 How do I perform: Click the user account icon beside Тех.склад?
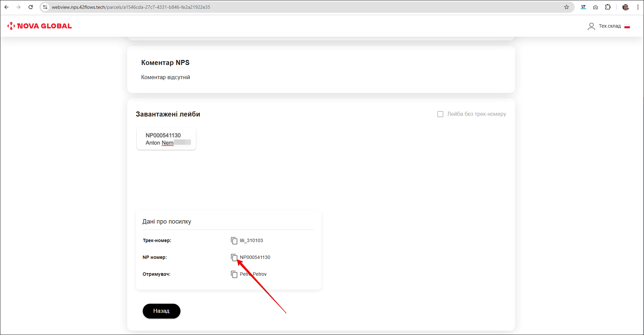[591, 26]
